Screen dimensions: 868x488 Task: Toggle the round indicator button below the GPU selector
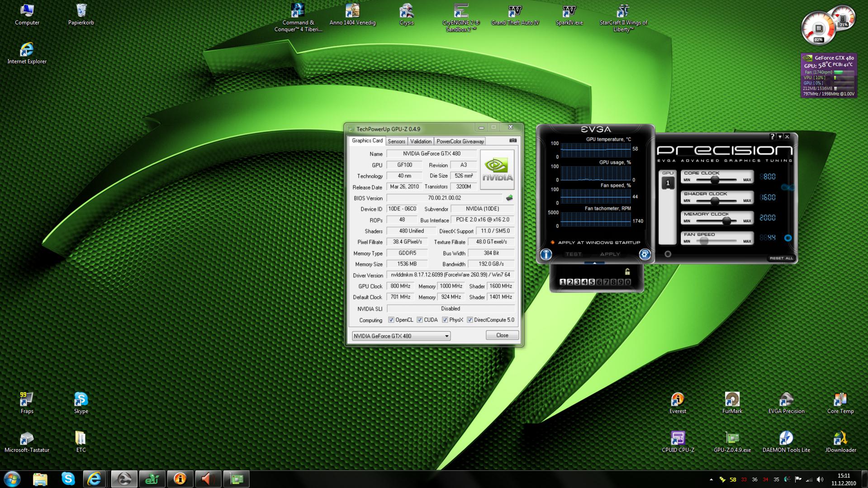click(x=668, y=254)
